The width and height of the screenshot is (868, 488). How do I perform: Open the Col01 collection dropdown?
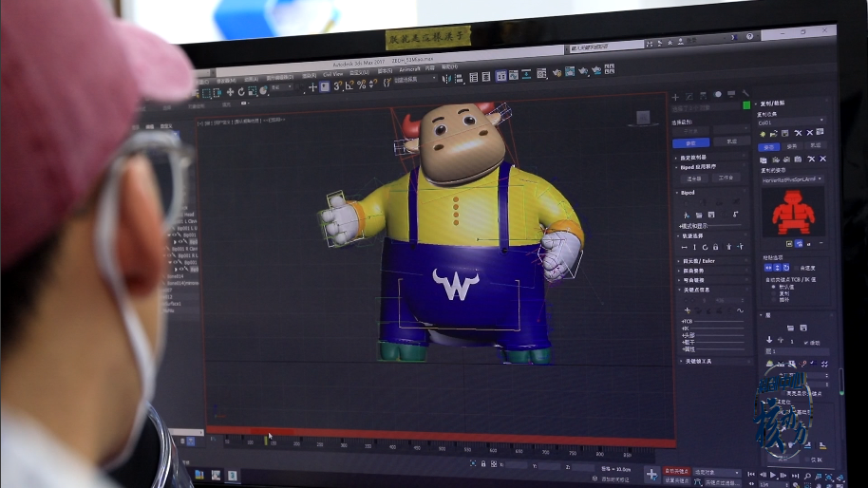coord(792,122)
